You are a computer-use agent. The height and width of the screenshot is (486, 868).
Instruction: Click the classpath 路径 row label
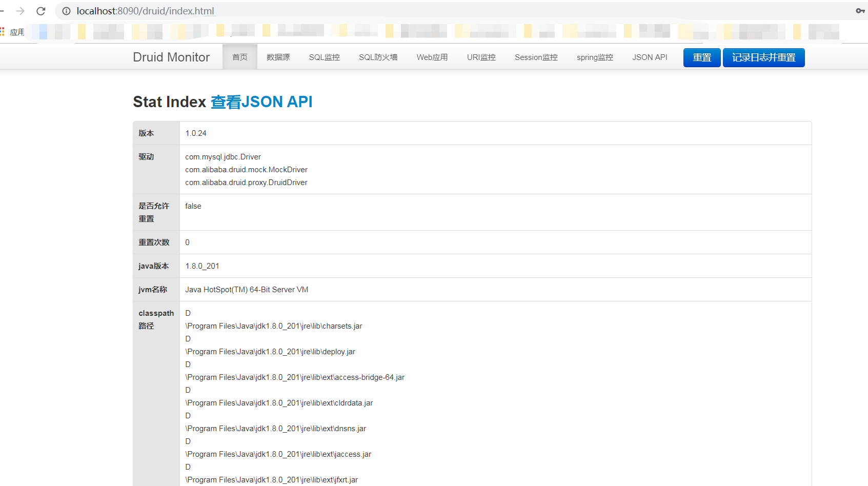point(156,319)
